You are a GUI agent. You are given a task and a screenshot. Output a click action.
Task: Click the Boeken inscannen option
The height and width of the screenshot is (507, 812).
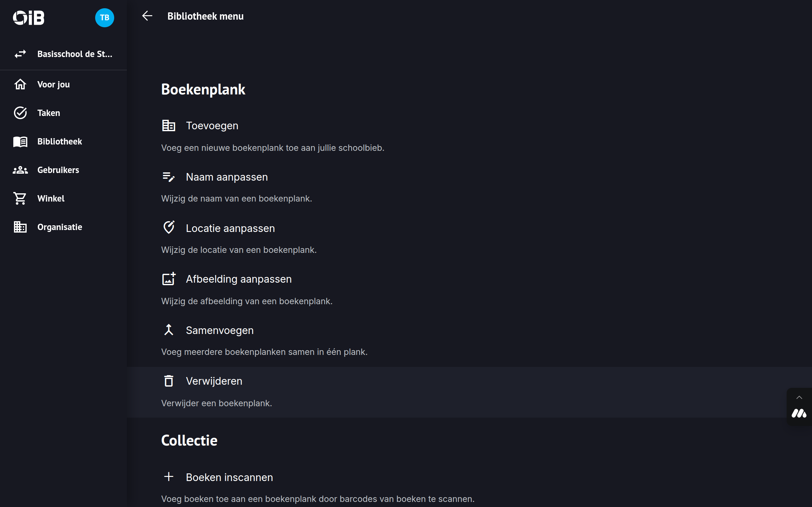(229, 477)
